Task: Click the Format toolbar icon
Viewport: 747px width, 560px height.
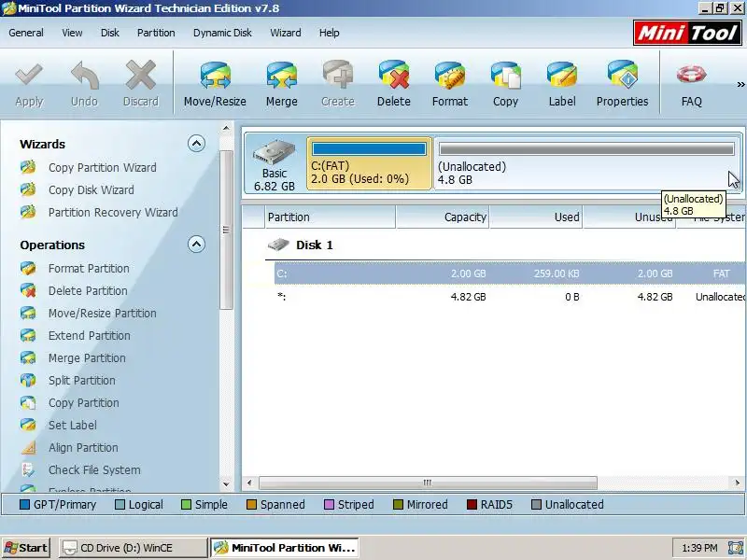Action: click(x=450, y=76)
